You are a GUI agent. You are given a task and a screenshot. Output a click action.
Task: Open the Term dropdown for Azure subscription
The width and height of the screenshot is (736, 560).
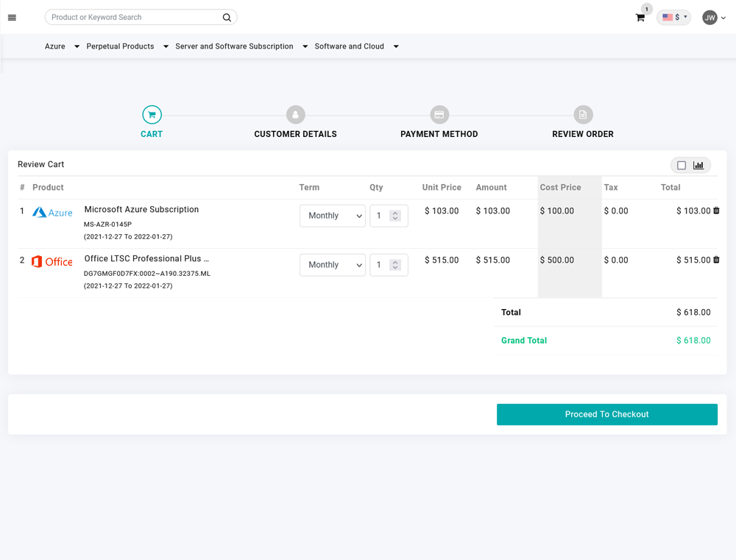pos(333,216)
